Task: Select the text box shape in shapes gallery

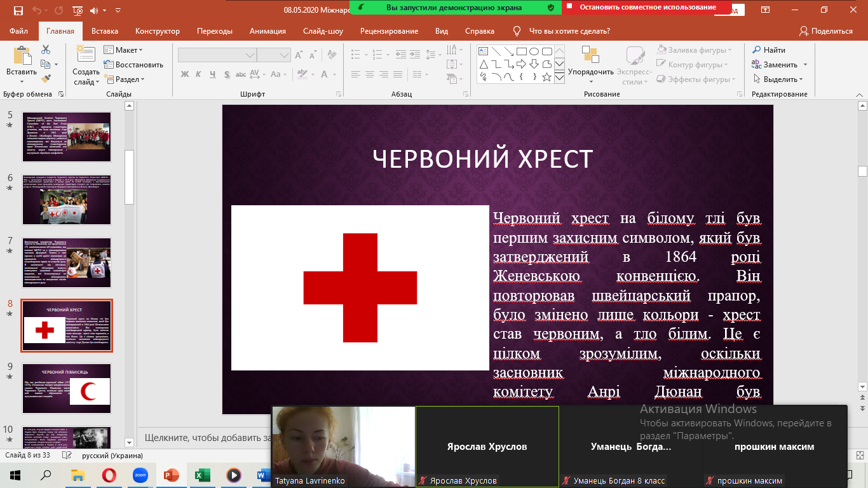Action: point(483,51)
